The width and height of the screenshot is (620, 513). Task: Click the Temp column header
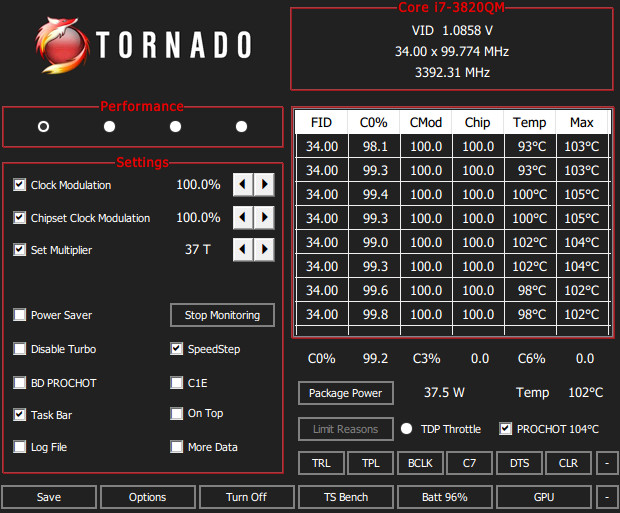(x=530, y=123)
